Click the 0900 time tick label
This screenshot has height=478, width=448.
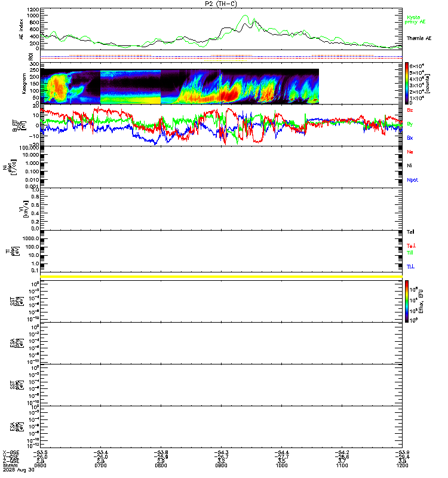click(221, 465)
